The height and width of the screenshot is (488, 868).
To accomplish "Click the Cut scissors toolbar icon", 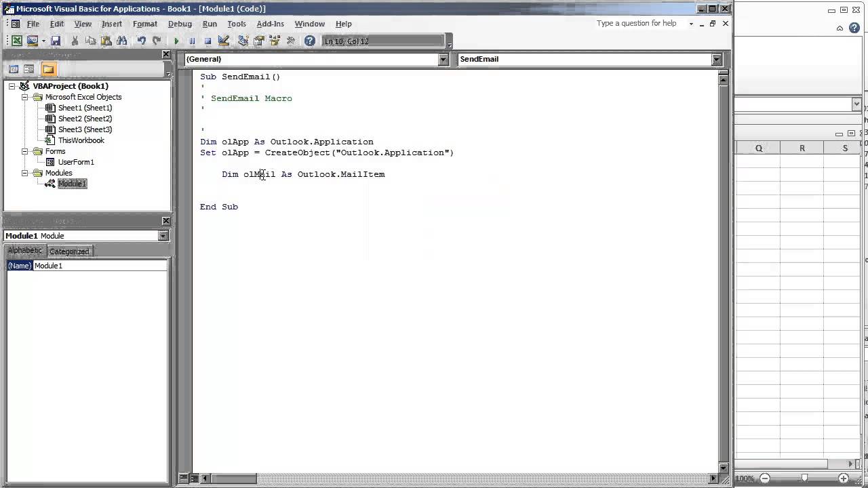I will pos(75,41).
